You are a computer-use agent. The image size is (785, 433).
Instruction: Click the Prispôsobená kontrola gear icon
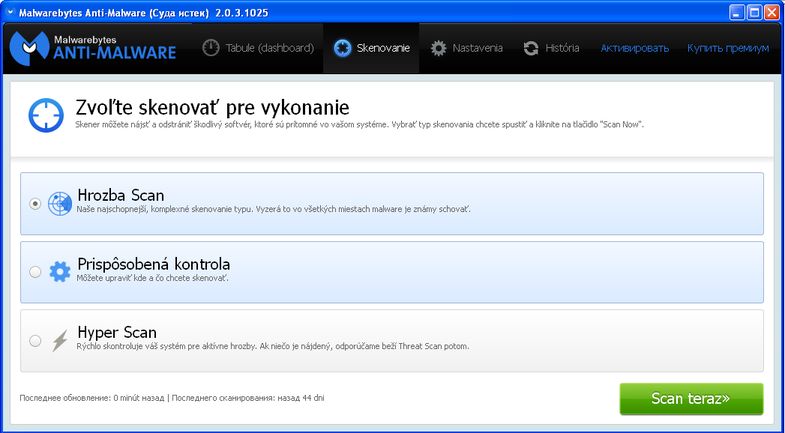point(61,271)
